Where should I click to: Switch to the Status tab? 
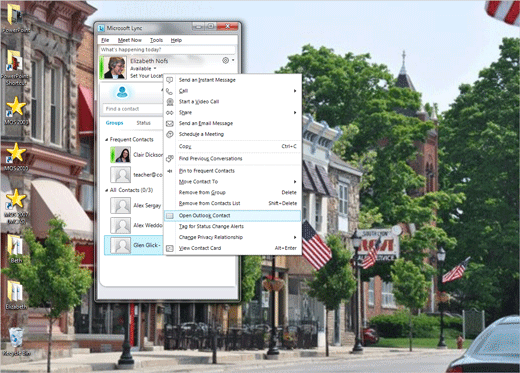pyautogui.click(x=144, y=123)
